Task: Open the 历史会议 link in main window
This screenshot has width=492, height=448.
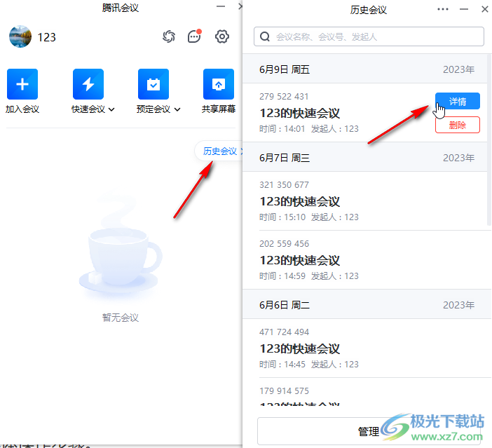Action: 220,151
